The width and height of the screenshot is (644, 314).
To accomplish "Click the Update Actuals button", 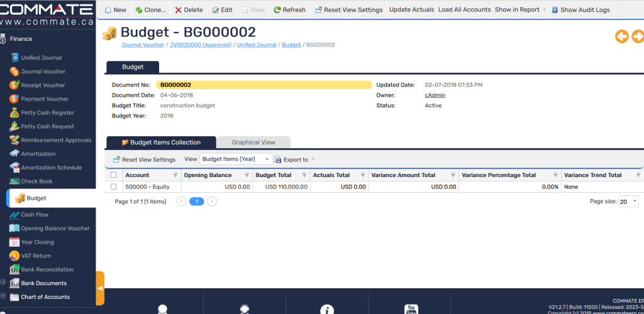I will [411, 10].
